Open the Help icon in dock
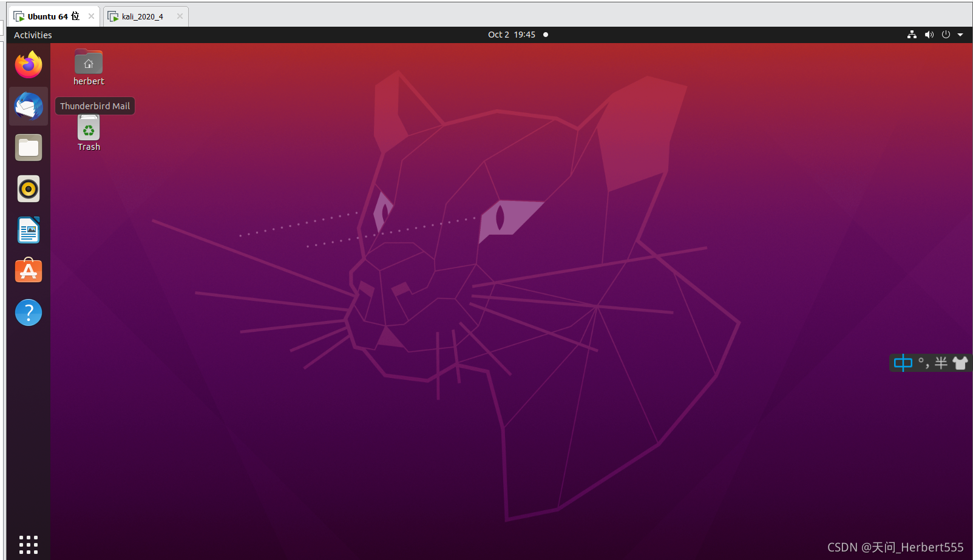 [x=29, y=312]
